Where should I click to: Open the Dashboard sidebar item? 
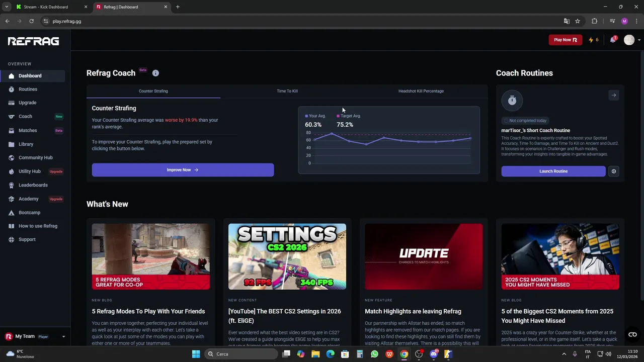pos(33,76)
